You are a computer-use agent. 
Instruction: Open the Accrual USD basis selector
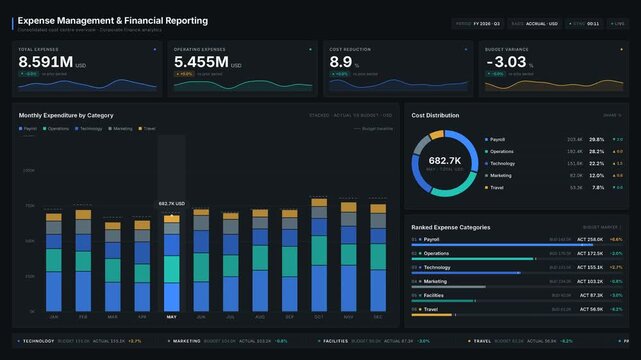[534, 24]
